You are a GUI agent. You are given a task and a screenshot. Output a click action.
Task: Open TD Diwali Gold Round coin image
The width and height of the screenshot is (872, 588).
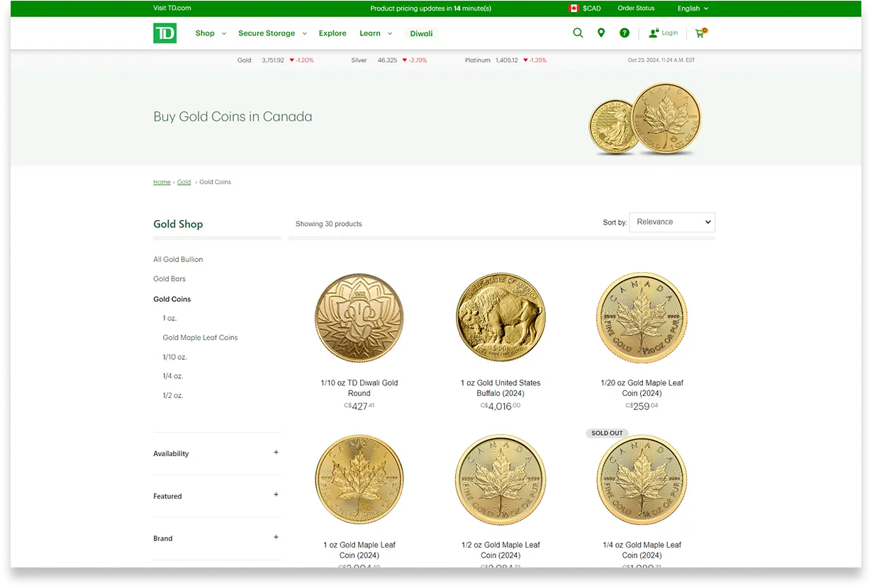point(359,318)
